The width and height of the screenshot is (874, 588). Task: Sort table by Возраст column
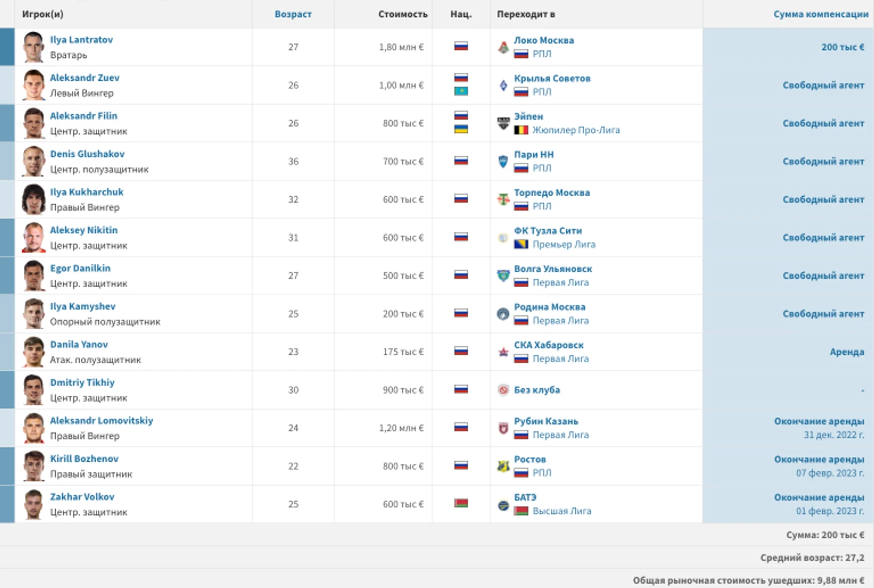(x=293, y=14)
